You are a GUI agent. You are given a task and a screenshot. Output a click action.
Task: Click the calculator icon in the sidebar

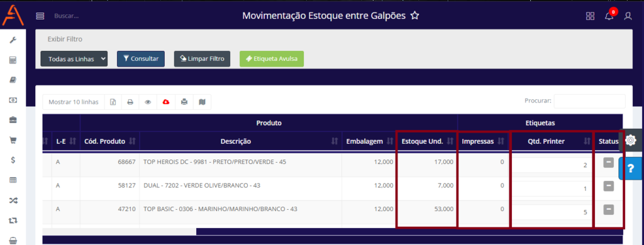[13, 60]
